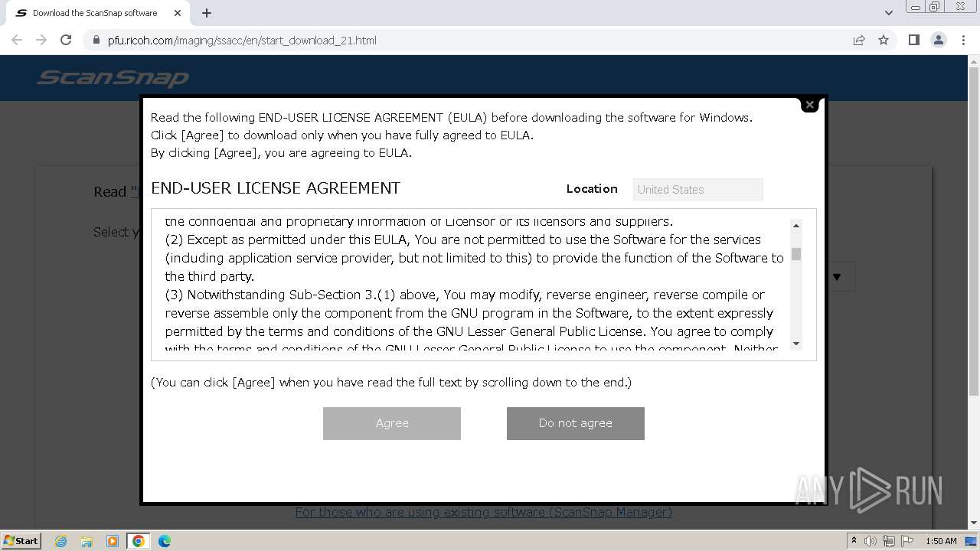Open the media player taskbar icon
The height and width of the screenshot is (551, 980).
coord(113,541)
